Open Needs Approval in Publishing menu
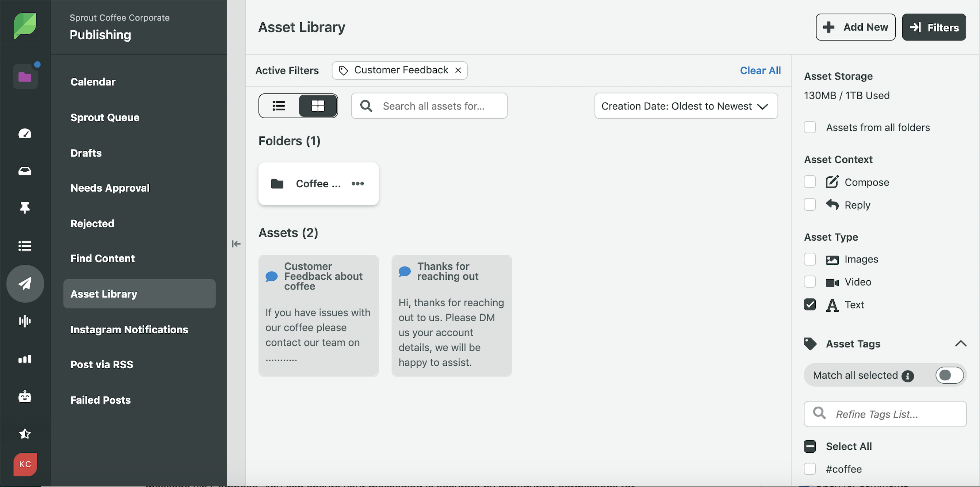Screen dimensions: 980x487 [x=110, y=188]
